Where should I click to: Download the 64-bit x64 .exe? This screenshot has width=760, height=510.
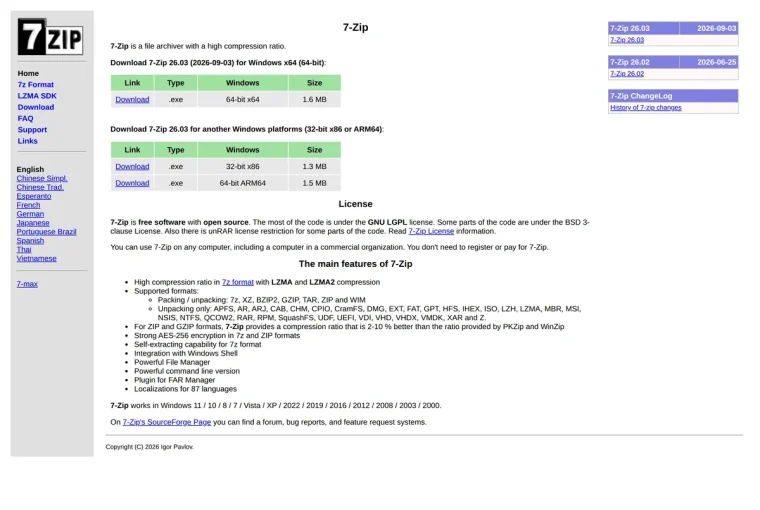pos(132,99)
